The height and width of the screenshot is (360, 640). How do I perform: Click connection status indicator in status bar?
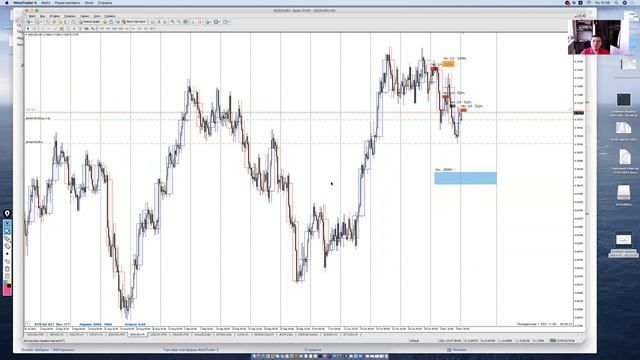[x=563, y=340]
